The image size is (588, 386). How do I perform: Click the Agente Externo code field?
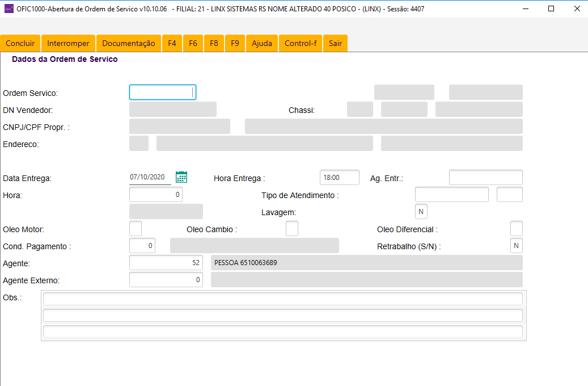point(166,280)
